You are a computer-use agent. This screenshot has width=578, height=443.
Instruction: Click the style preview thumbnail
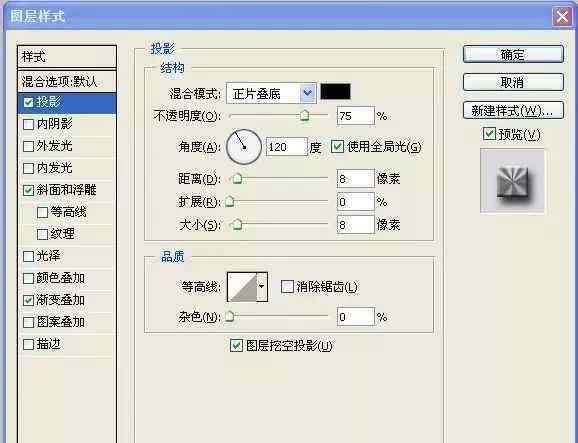coord(512,181)
